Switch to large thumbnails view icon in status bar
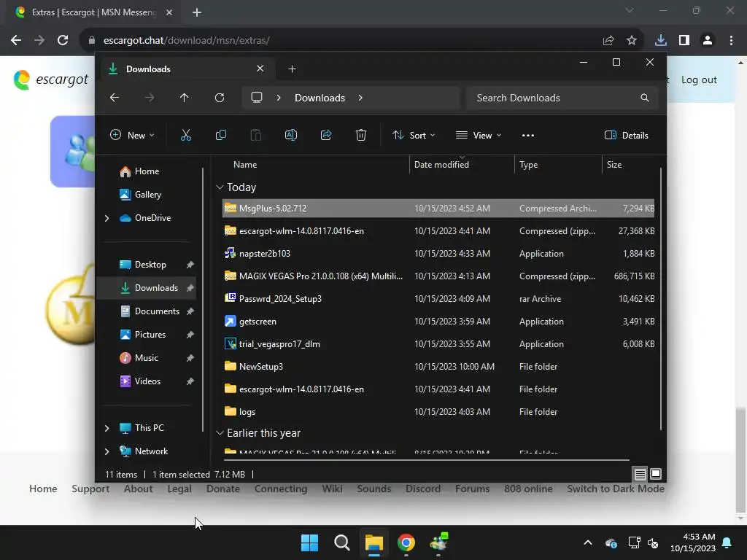Viewport: 747px width, 560px height. 656,474
